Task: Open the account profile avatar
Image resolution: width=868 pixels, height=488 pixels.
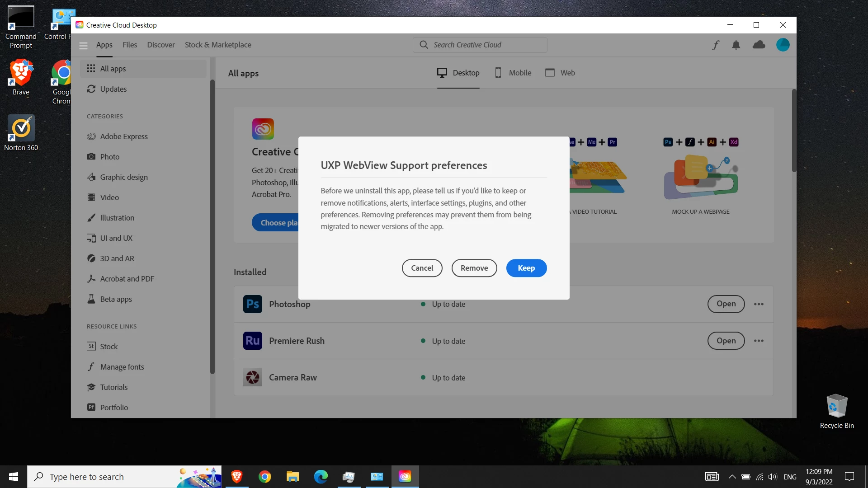Action: click(x=783, y=45)
